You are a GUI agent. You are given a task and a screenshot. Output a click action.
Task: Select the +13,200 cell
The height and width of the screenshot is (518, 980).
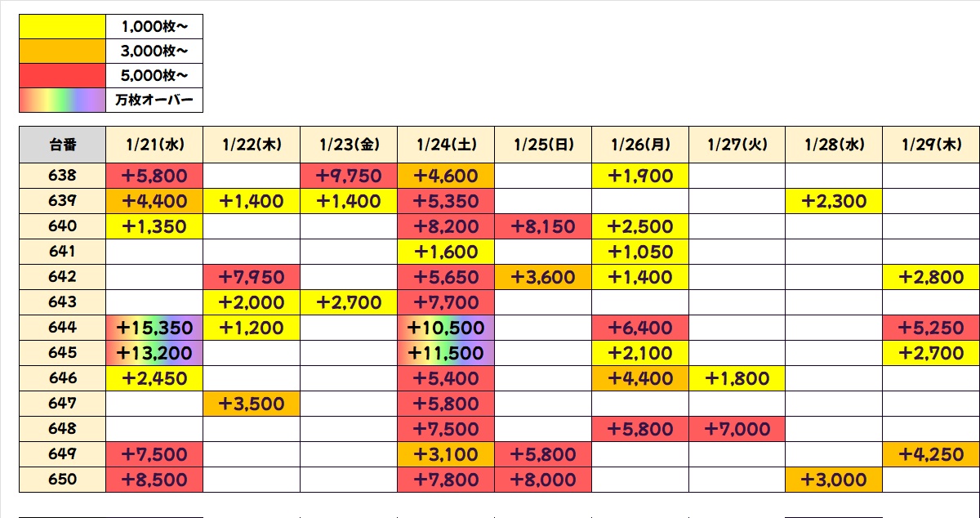(154, 353)
